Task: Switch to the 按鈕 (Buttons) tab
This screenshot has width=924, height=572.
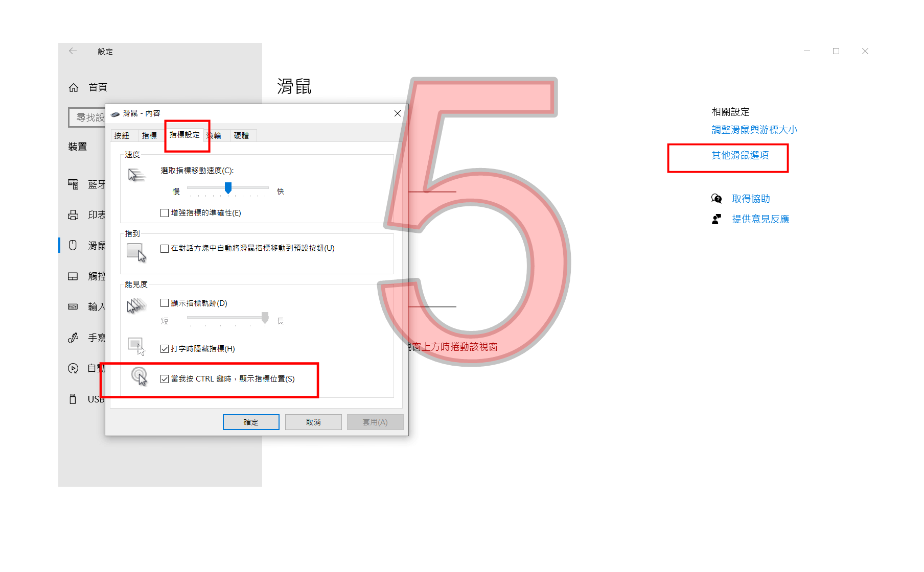Action: pyautogui.click(x=122, y=136)
